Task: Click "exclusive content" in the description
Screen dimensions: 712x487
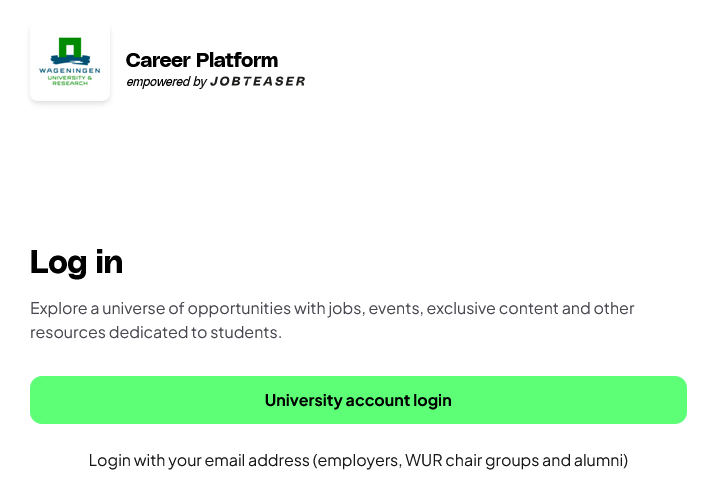Action: [x=488, y=308]
